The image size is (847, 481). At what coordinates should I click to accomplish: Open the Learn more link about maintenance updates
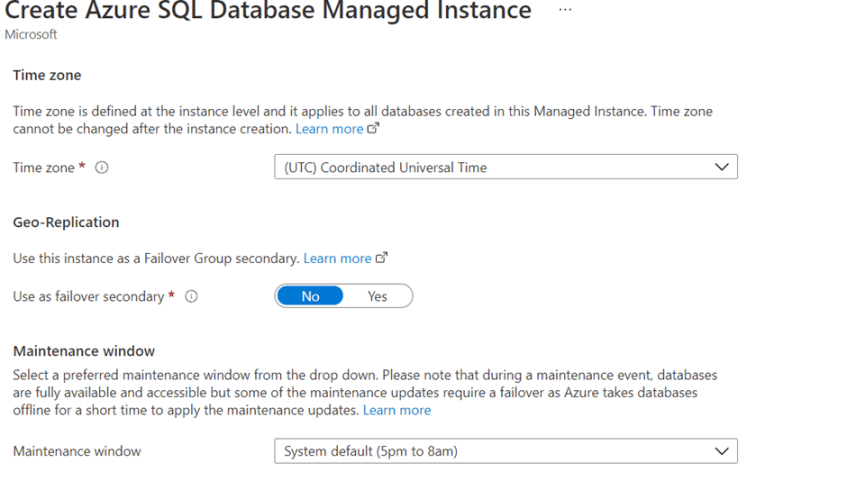pyautogui.click(x=397, y=410)
